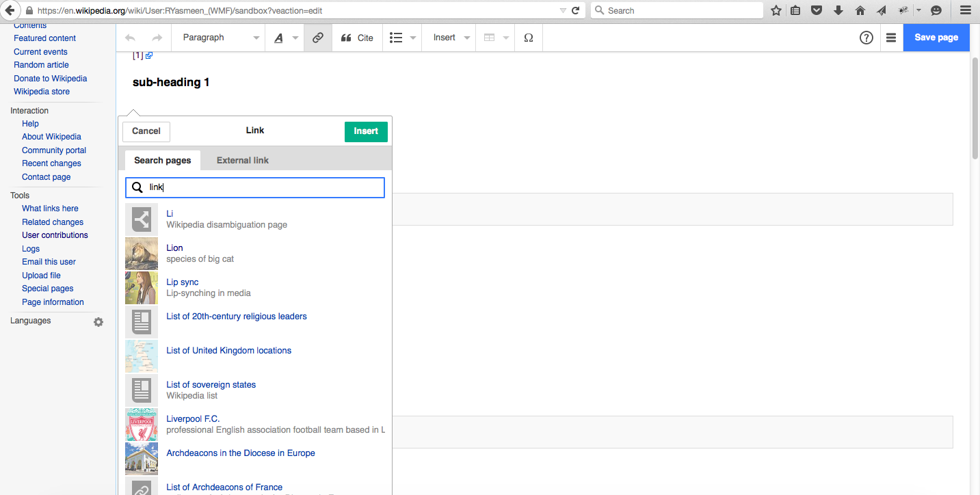The image size is (980, 495).
Task: Open Featured content in the sidebar
Action: [x=44, y=38]
